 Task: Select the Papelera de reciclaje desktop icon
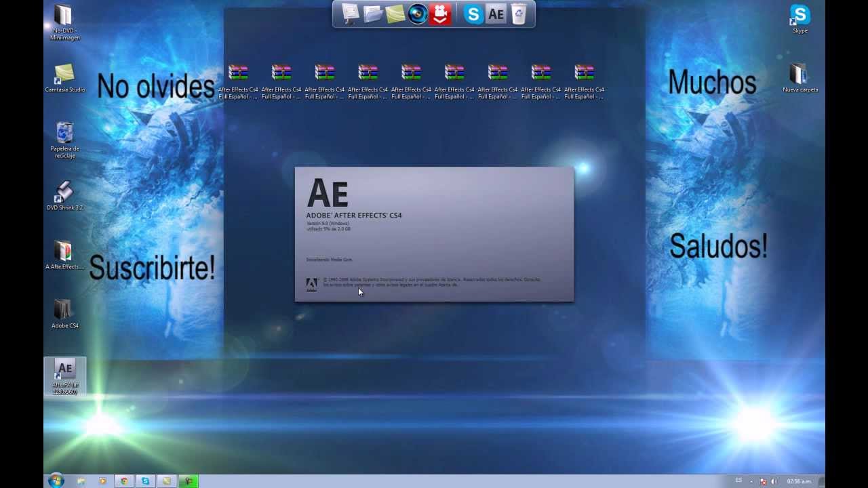click(x=64, y=140)
